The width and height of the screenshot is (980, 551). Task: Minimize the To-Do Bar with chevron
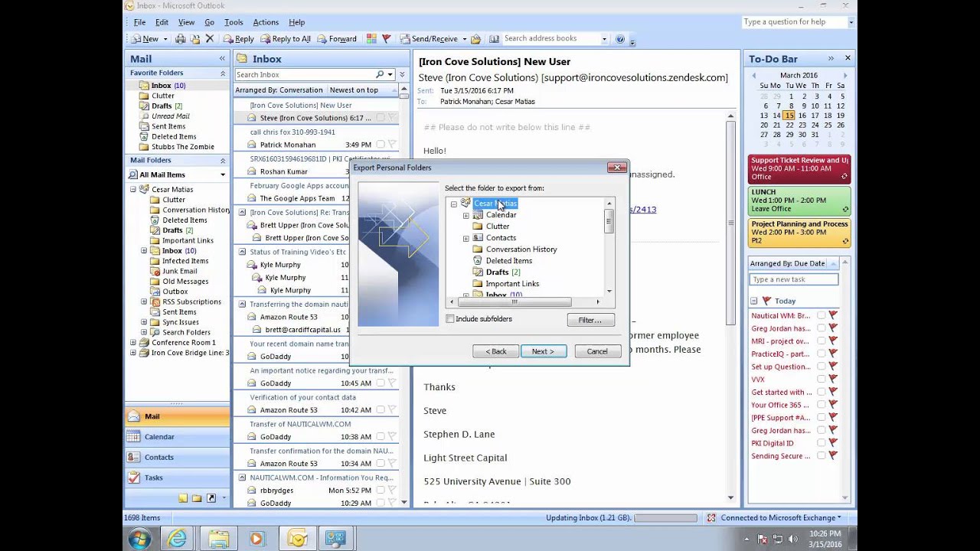(x=831, y=58)
